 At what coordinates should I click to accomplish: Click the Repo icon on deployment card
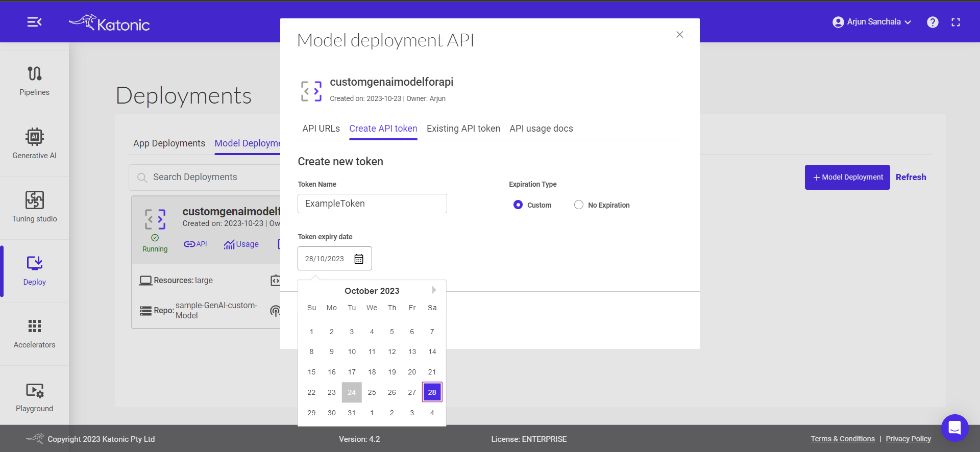145,311
